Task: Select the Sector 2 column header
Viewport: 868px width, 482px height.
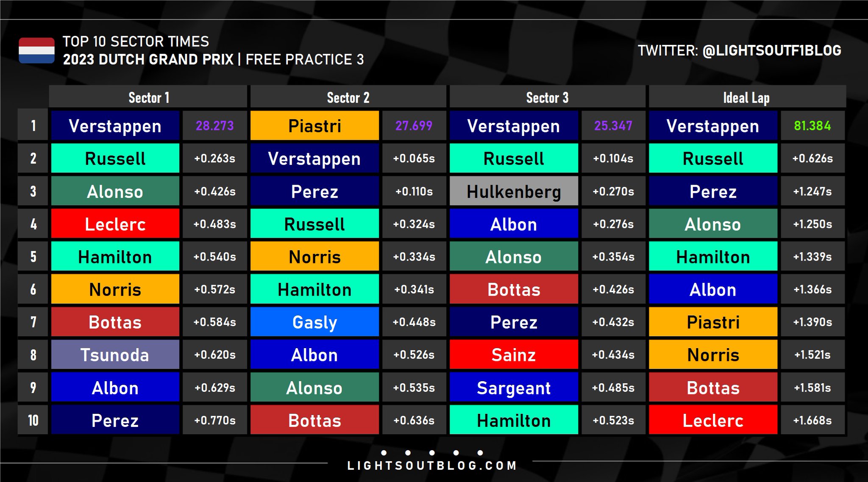Action: click(348, 97)
